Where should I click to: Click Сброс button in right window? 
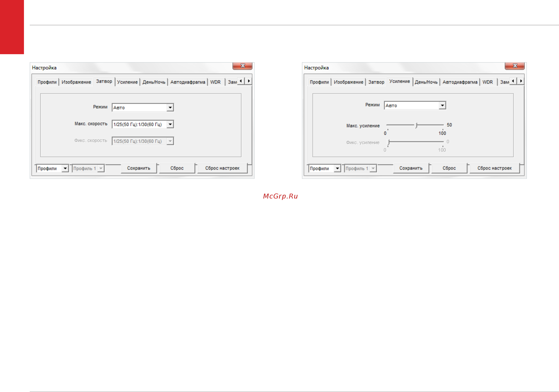coord(449,168)
